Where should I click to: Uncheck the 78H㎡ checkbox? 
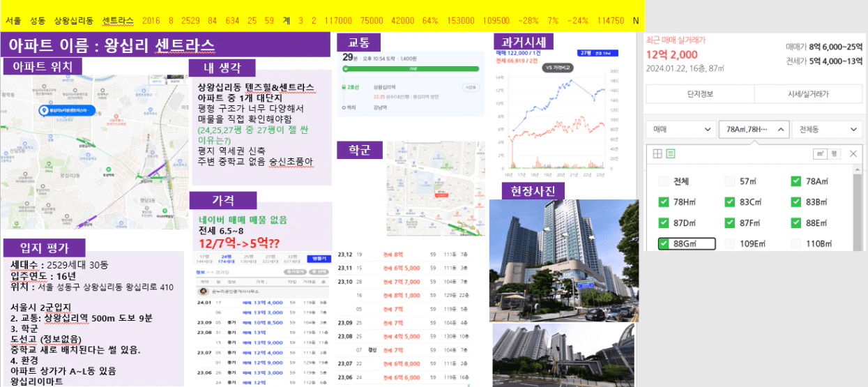[x=663, y=202]
